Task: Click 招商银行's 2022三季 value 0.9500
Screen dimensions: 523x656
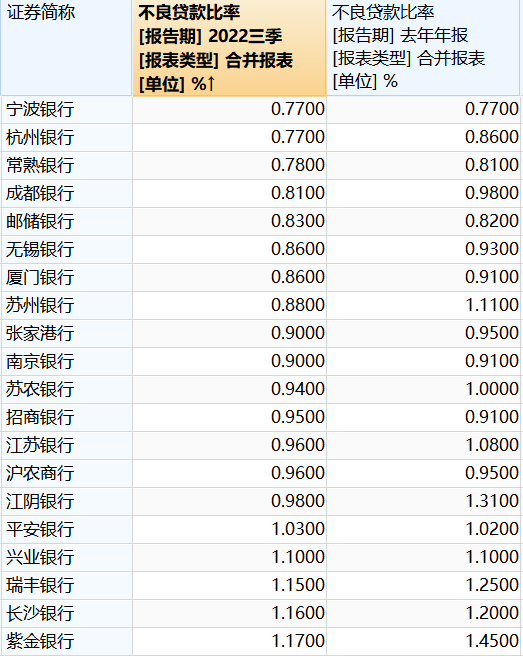Action: coord(298,418)
